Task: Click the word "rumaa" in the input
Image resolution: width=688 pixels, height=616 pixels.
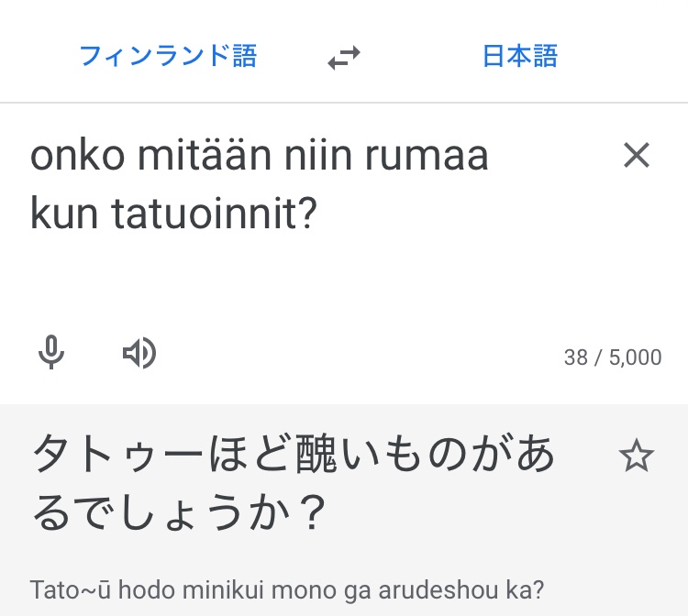Action: point(427,157)
